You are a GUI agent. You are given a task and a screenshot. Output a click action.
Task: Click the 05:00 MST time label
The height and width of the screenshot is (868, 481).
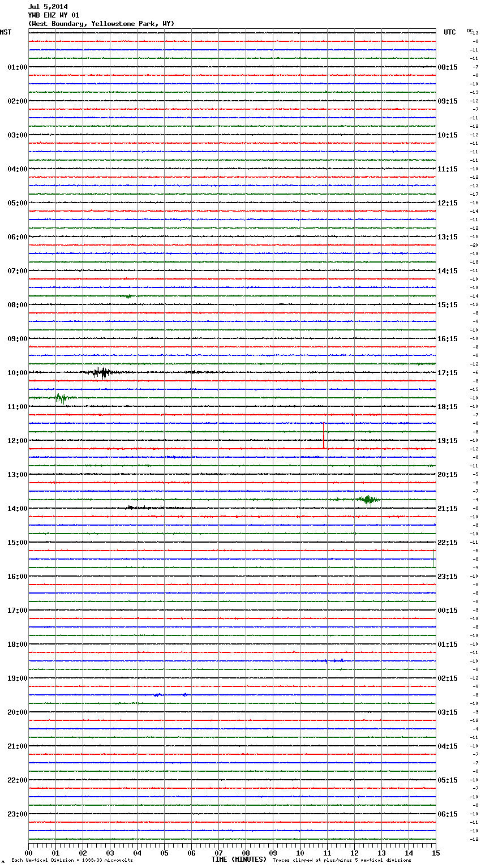[x=17, y=203]
